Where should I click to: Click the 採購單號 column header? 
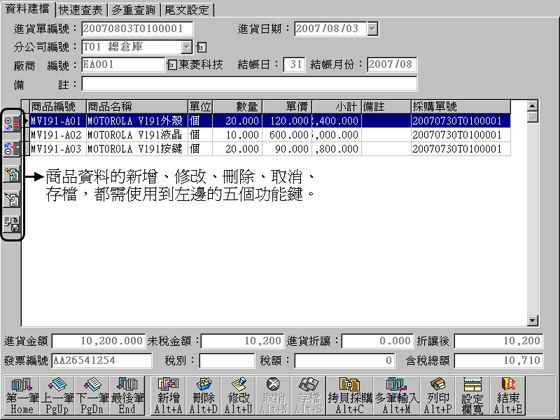click(461, 106)
